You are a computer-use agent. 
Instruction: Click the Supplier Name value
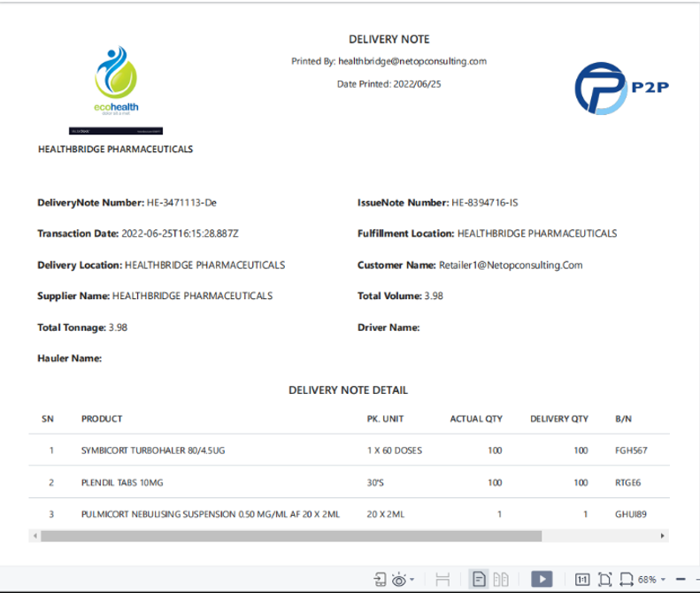tap(192, 296)
